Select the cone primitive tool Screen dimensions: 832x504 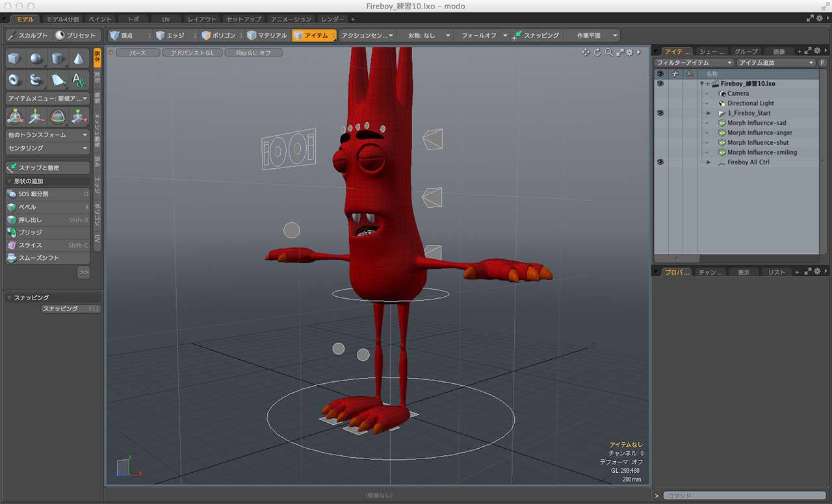pos(79,59)
